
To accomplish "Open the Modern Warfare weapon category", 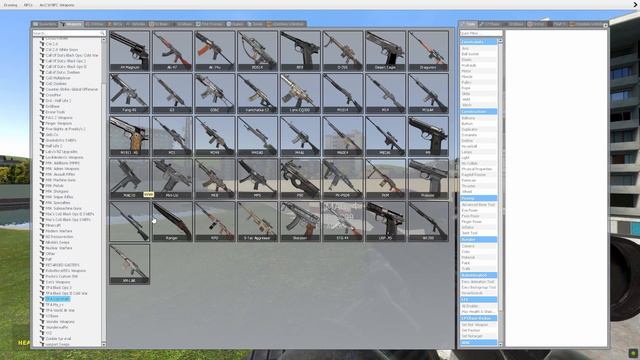I will (x=58, y=231).
